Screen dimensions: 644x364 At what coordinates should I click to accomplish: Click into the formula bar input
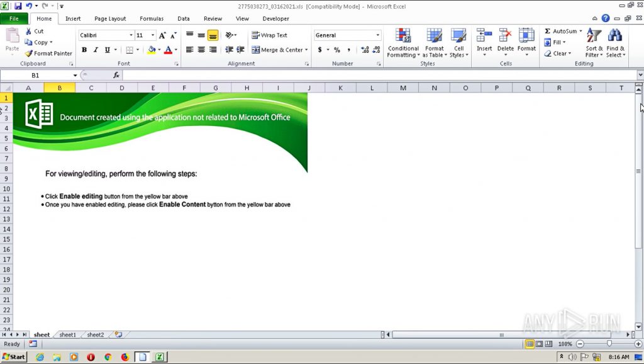(377, 75)
